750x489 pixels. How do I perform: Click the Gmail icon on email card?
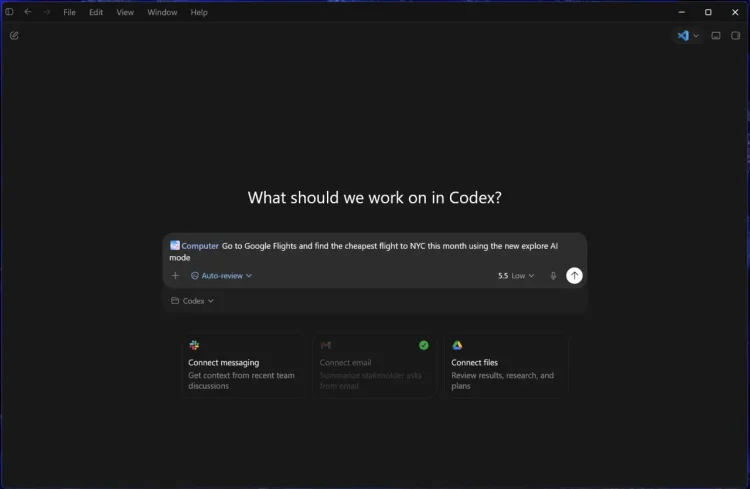[x=326, y=345]
